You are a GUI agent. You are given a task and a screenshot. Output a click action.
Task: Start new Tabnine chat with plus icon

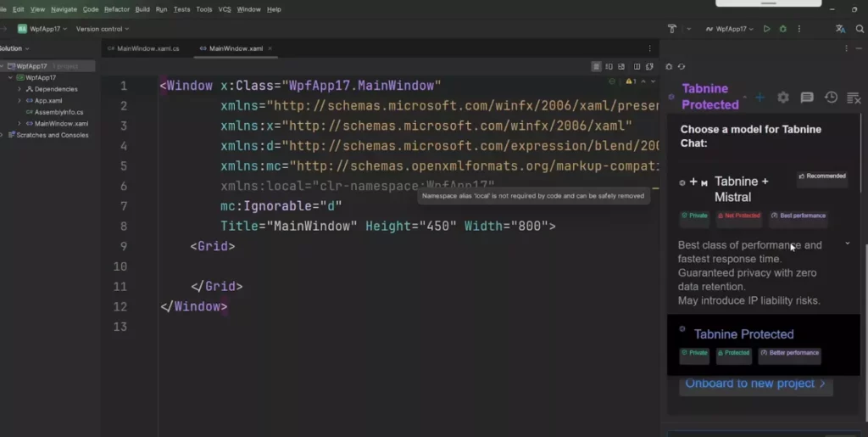[759, 98]
